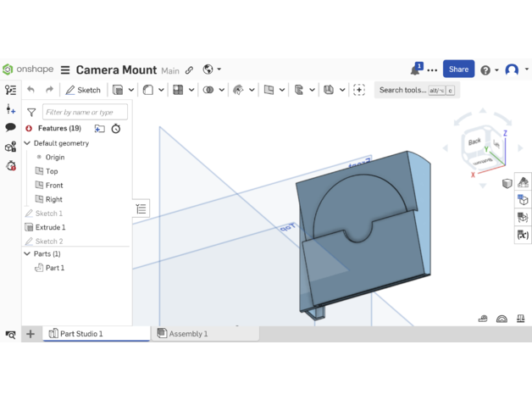The width and height of the screenshot is (532, 400).
Task: Click the Sketch button
Action: [x=83, y=90]
